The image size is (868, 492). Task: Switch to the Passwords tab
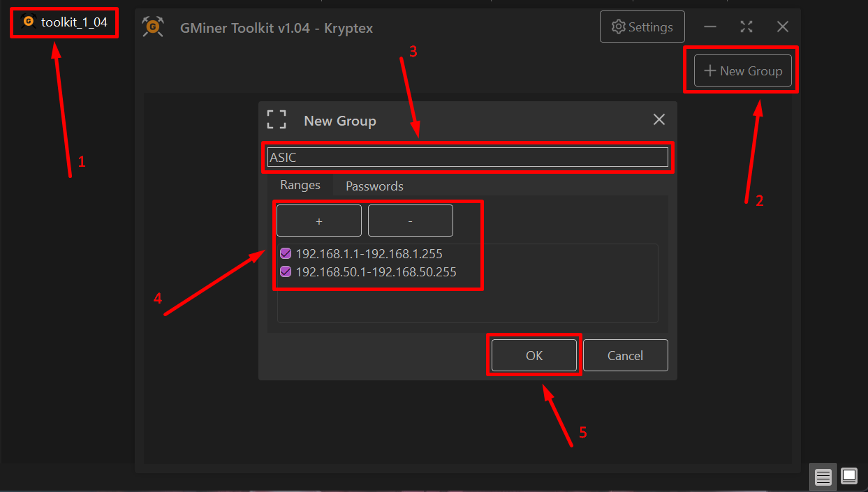tap(374, 186)
